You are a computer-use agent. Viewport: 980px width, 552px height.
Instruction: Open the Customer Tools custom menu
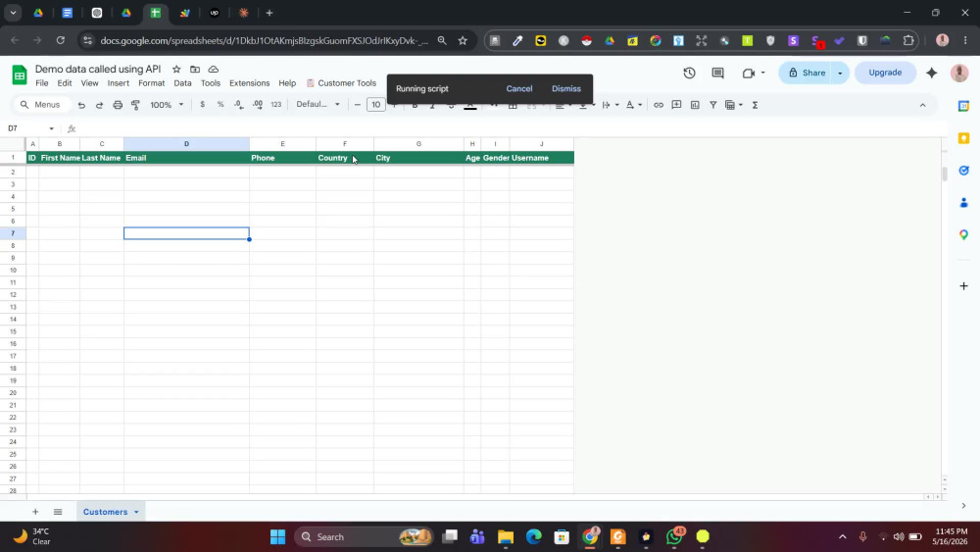341,83
